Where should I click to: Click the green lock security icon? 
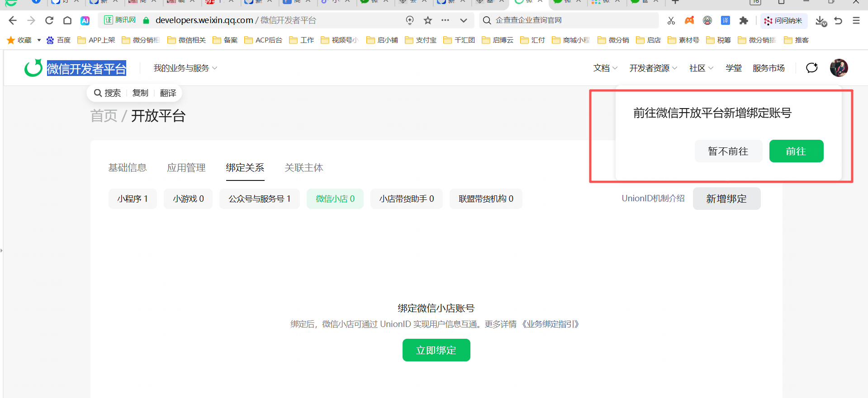point(146,20)
